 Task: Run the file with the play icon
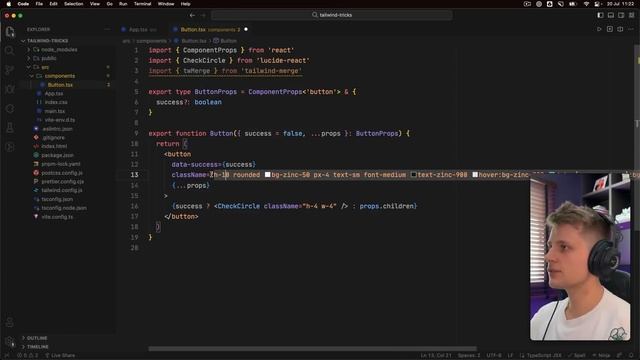pyautogui.click(x=599, y=29)
